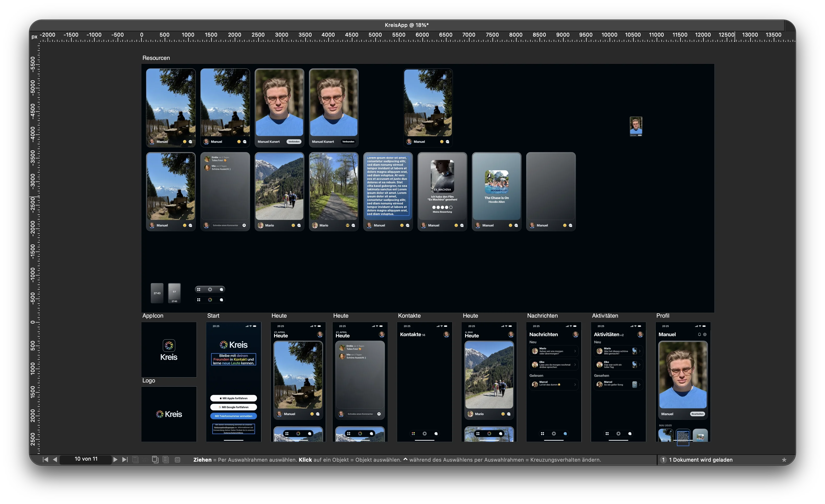Image resolution: width=825 pixels, height=504 pixels.
Task: Click the Kreis tab on Nachrichten screen
Action: (554, 434)
